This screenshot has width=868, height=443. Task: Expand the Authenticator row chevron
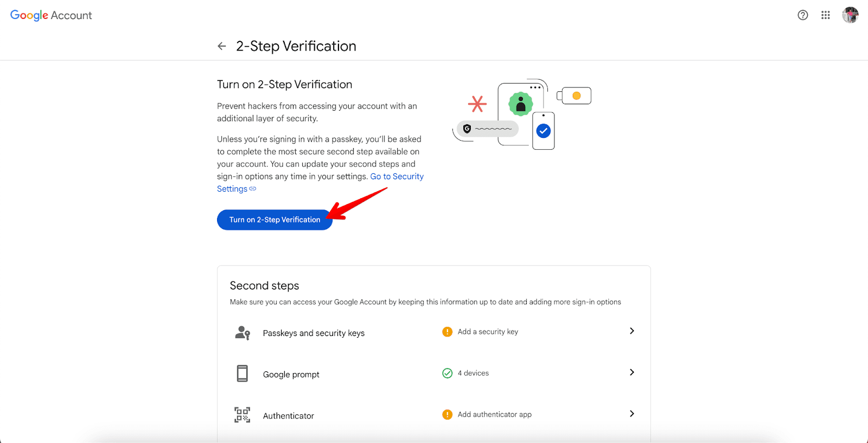coord(631,414)
